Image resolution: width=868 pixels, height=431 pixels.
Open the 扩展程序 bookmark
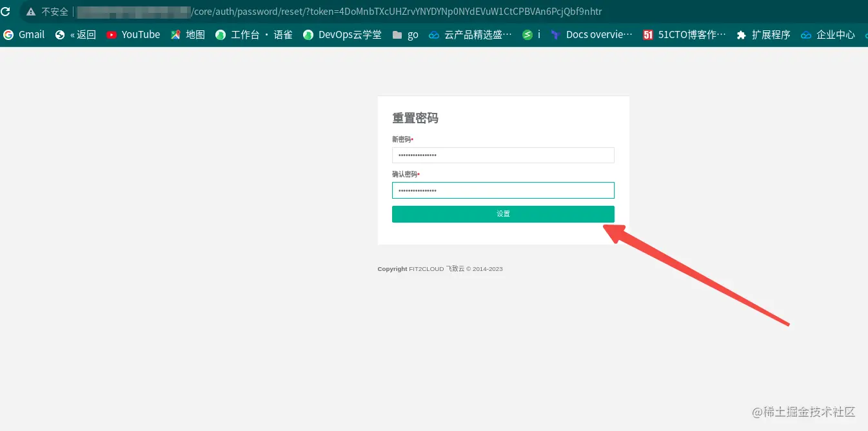764,35
